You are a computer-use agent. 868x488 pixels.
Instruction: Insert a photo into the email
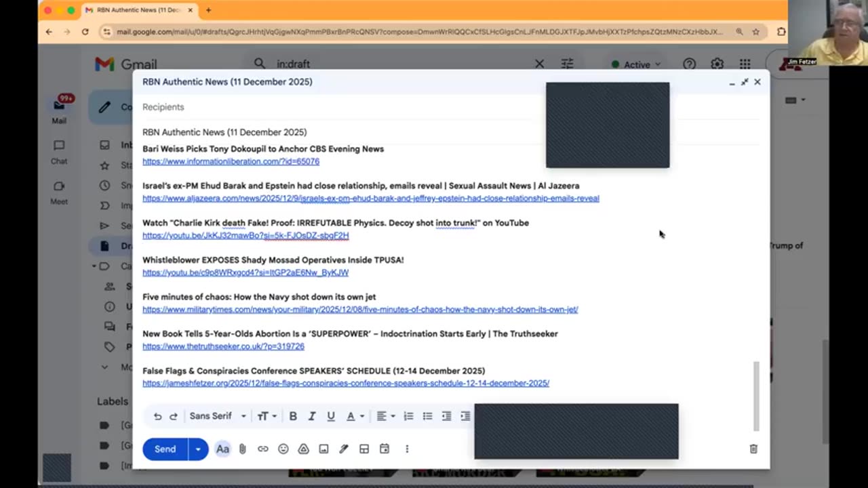click(x=323, y=449)
